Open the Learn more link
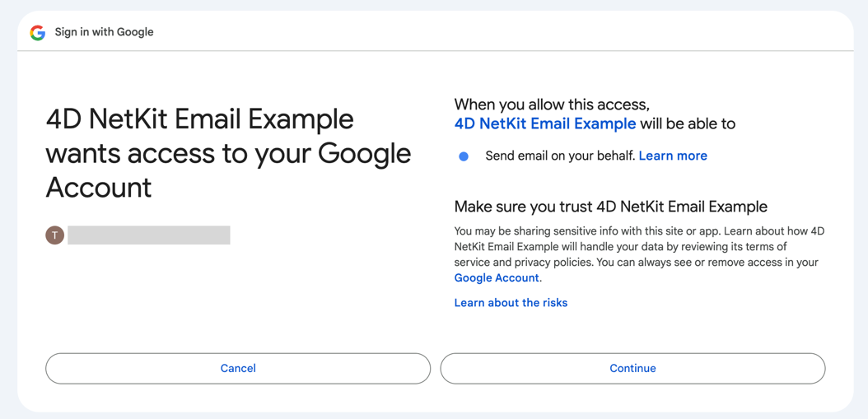The height and width of the screenshot is (419, 868). click(x=673, y=156)
